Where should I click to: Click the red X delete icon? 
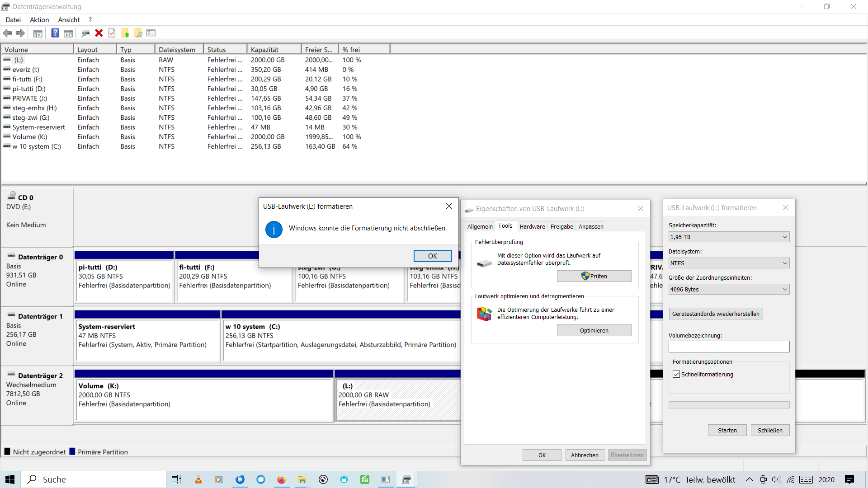pos(99,33)
